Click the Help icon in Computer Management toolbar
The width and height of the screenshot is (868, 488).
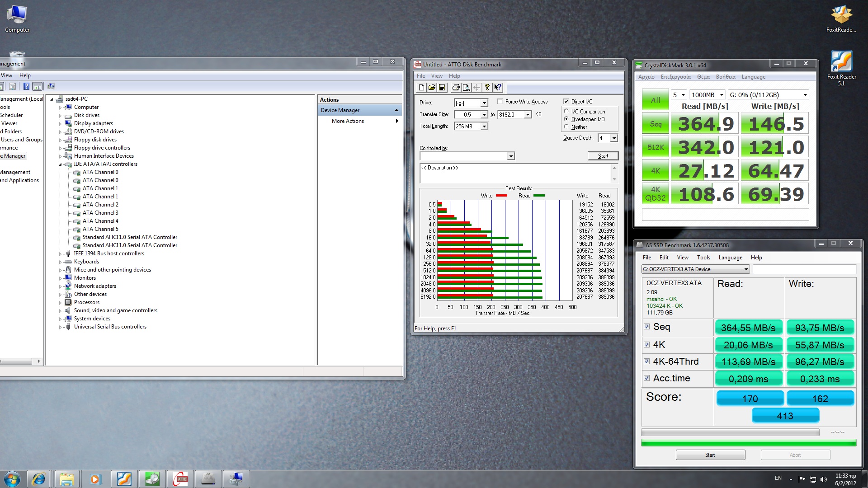26,86
